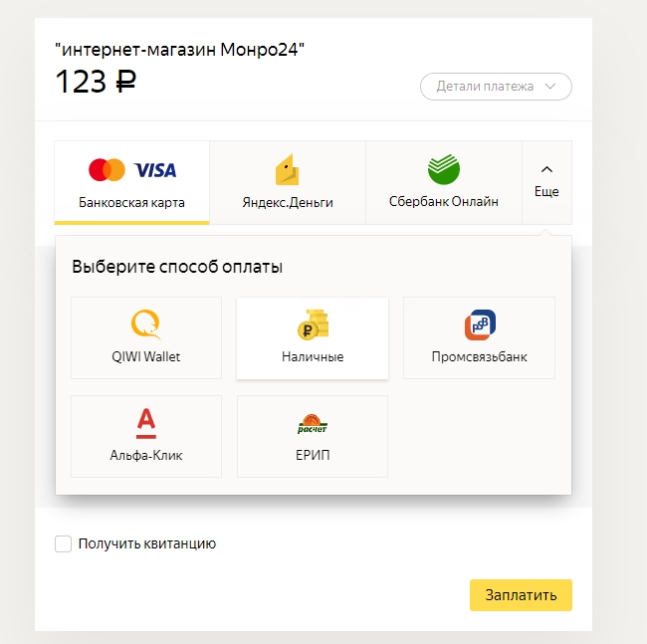Select the Альфа-Клик red A icon

click(146, 423)
